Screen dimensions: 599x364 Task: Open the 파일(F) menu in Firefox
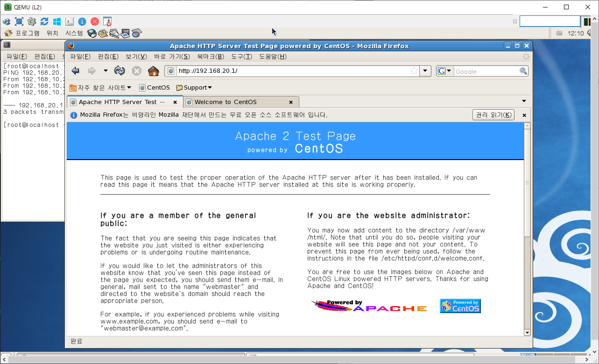(80, 56)
